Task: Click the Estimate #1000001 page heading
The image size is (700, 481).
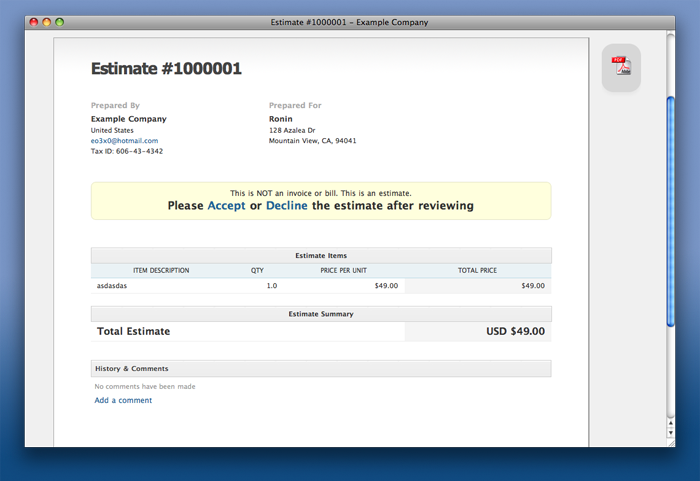Action: pos(166,69)
